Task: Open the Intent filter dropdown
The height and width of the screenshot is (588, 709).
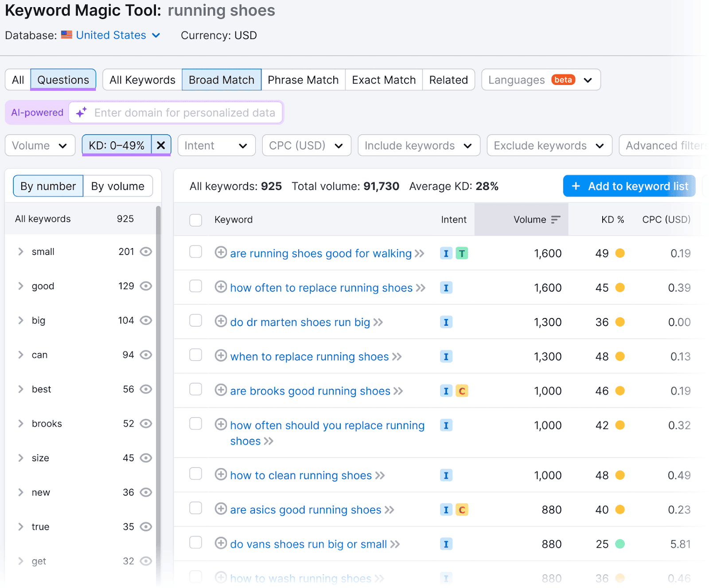Action: click(216, 146)
